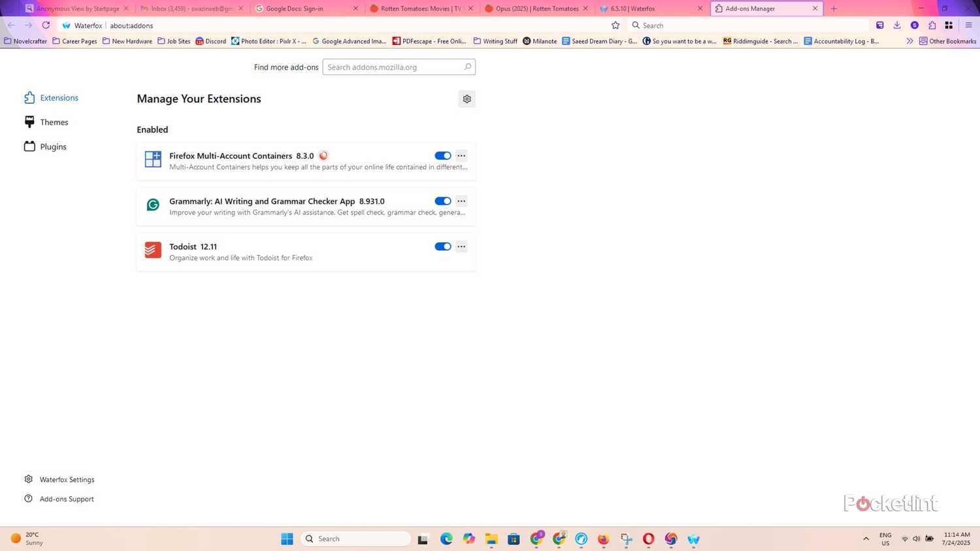Open the Milanote bookmark

click(x=540, y=41)
